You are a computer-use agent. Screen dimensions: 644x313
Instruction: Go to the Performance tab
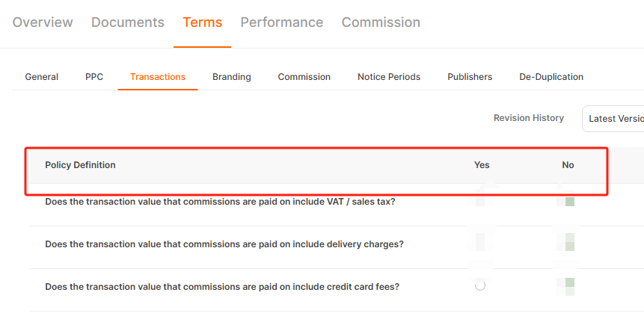[282, 22]
